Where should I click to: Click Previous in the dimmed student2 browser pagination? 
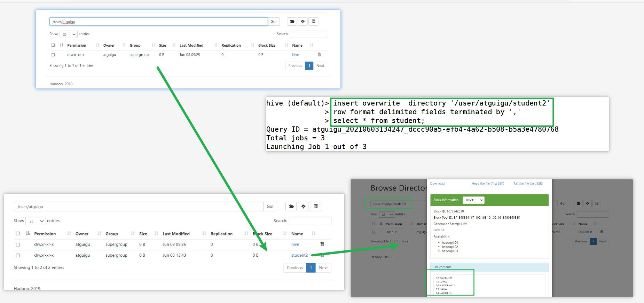click(581, 241)
